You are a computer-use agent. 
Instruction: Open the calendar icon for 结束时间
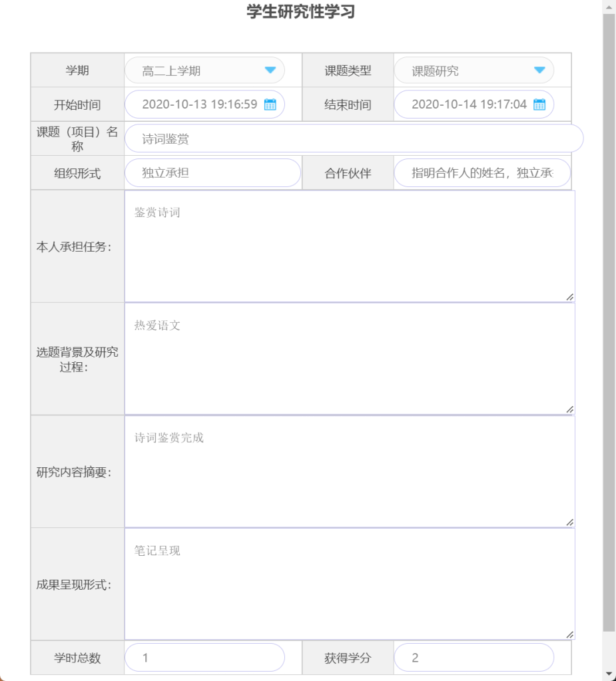pos(539,105)
